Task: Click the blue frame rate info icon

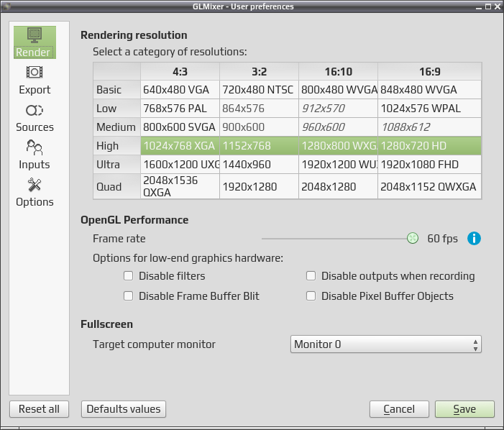Action: point(474,239)
